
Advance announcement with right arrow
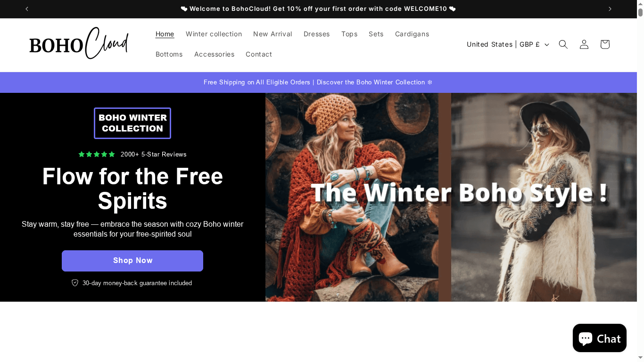(610, 9)
